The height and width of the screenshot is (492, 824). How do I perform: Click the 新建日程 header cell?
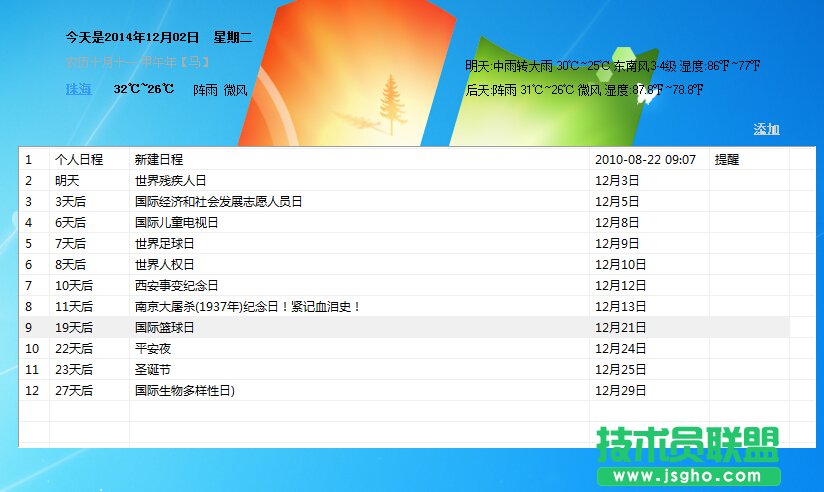point(159,160)
